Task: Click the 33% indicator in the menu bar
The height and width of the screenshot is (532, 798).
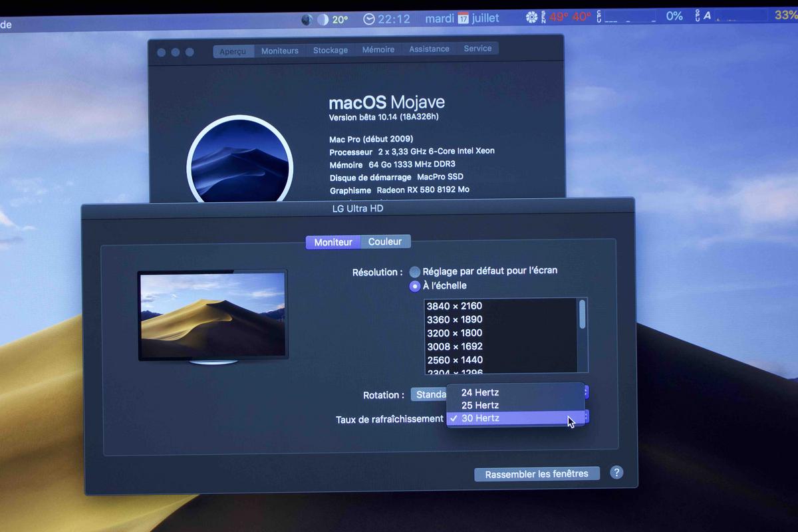Action: (x=786, y=15)
